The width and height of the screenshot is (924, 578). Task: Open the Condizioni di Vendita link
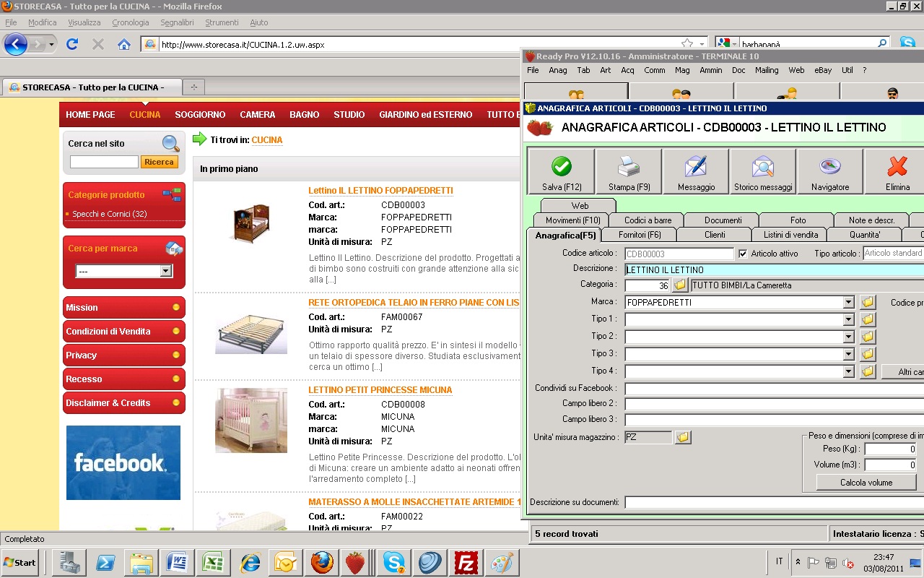pyautogui.click(x=123, y=332)
